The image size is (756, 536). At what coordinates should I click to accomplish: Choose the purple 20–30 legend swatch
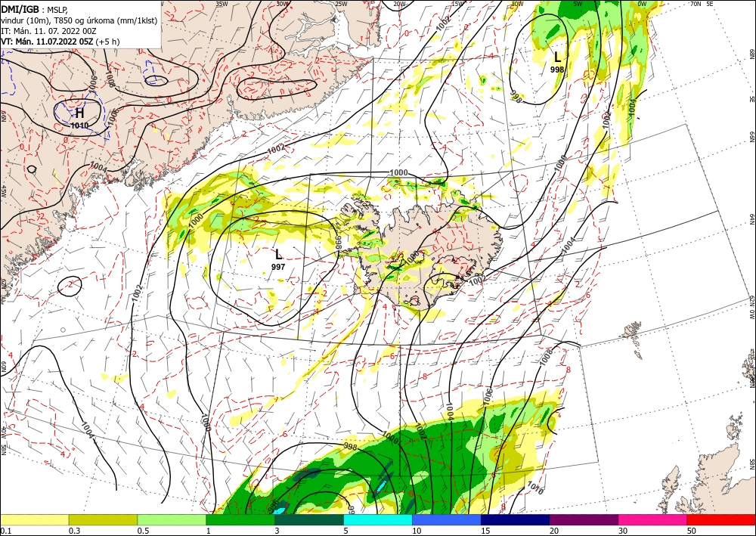(584, 519)
